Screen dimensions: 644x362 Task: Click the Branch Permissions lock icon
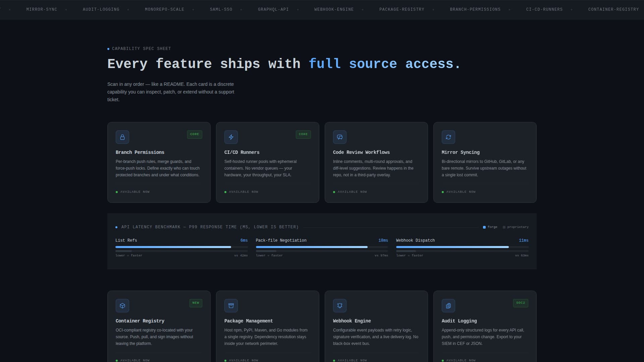click(122, 137)
